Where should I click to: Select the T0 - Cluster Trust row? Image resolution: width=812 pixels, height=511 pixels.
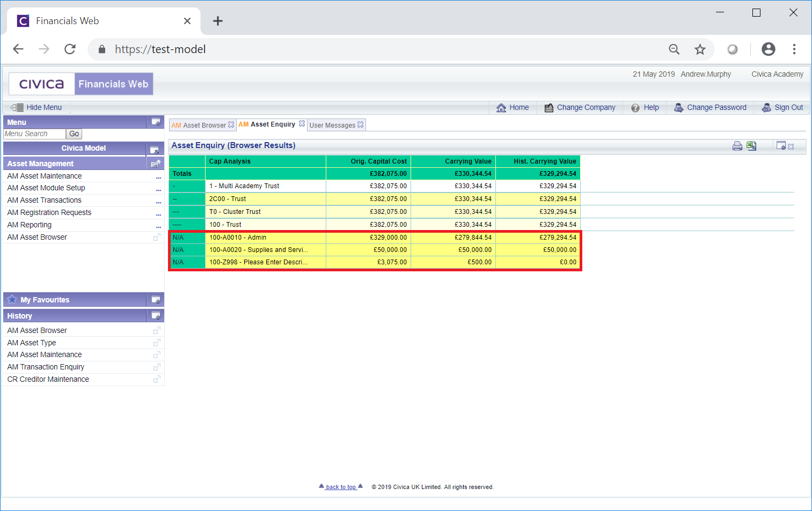pyautogui.click(x=375, y=212)
